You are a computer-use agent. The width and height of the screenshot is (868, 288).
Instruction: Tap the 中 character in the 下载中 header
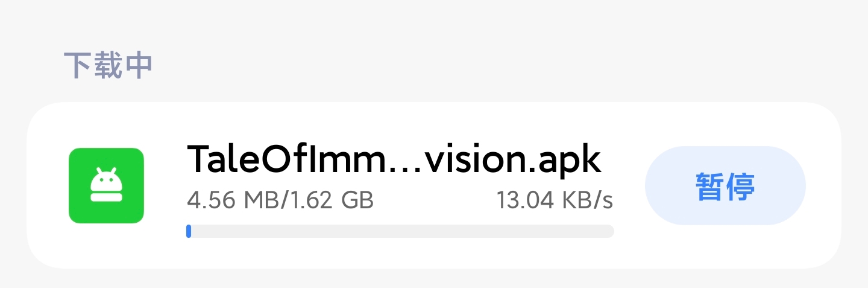138,66
